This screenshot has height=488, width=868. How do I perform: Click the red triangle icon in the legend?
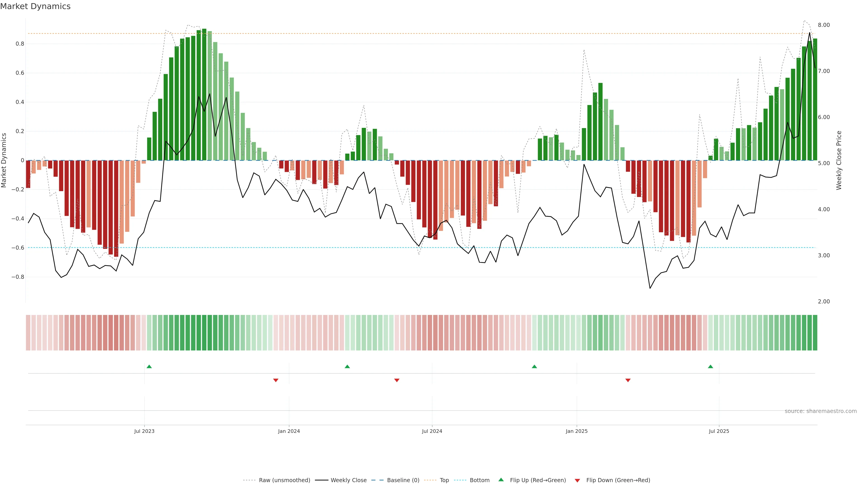pos(577,481)
